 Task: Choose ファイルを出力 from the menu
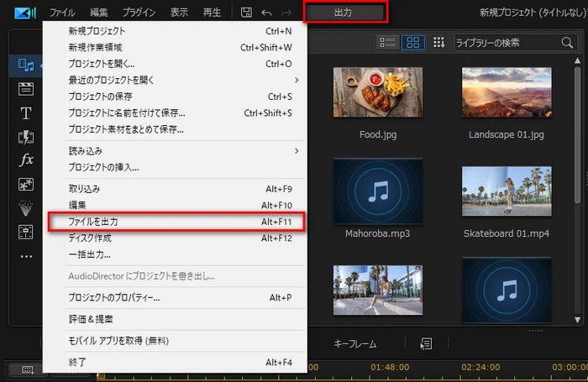[174, 222]
